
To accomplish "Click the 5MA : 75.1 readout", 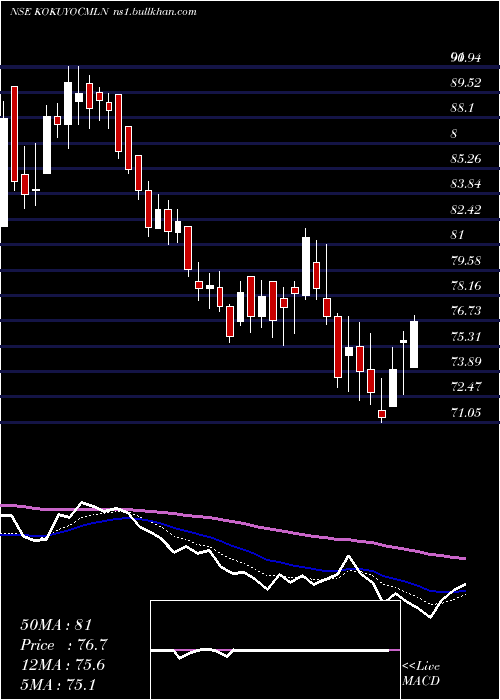I will click(58, 684).
